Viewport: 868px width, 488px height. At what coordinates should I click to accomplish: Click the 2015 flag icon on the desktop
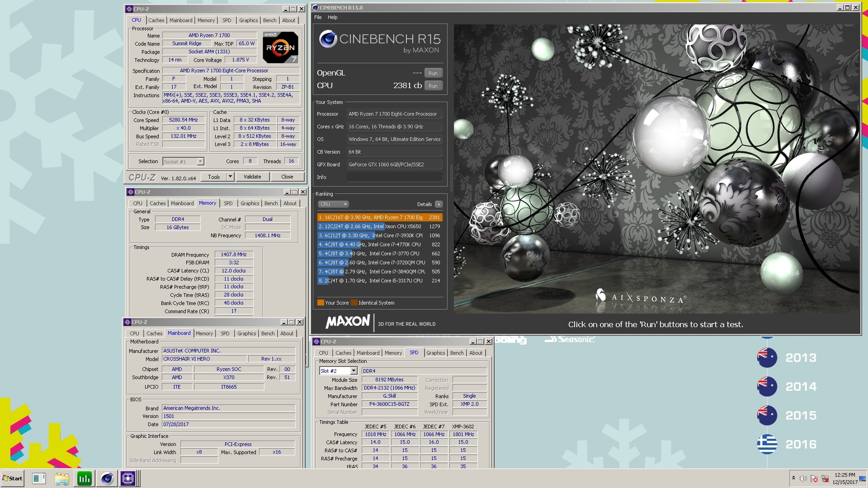coord(767,415)
